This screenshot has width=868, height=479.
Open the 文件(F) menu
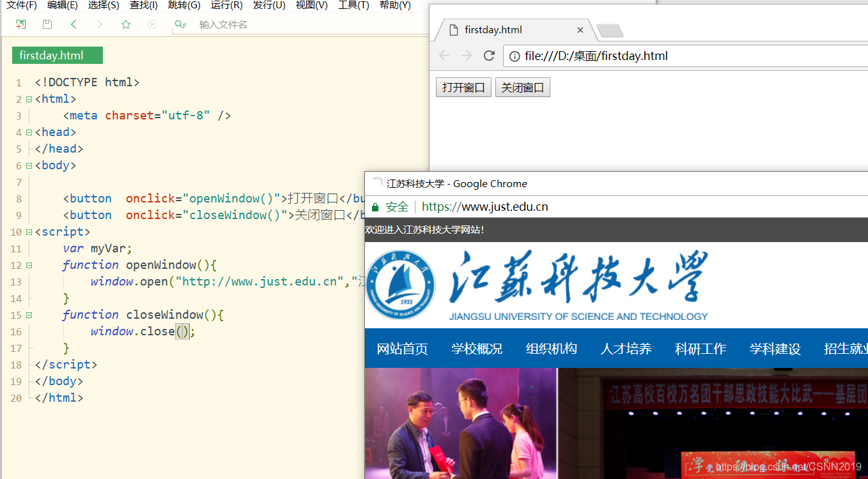point(21,5)
